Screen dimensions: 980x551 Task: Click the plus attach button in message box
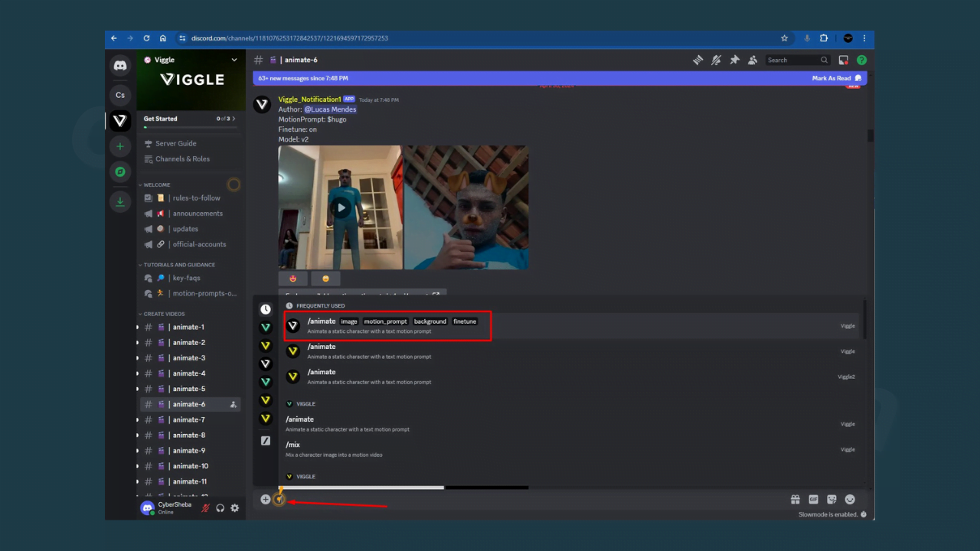pos(266,499)
